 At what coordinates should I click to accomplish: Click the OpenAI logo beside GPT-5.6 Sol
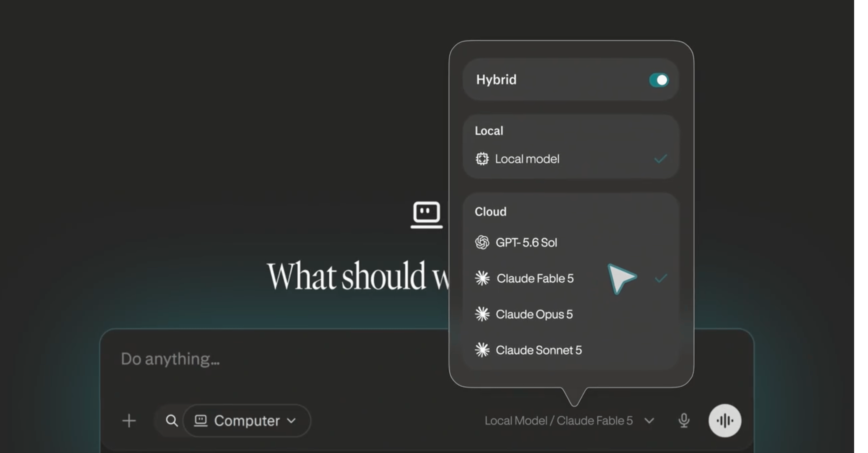(x=482, y=243)
